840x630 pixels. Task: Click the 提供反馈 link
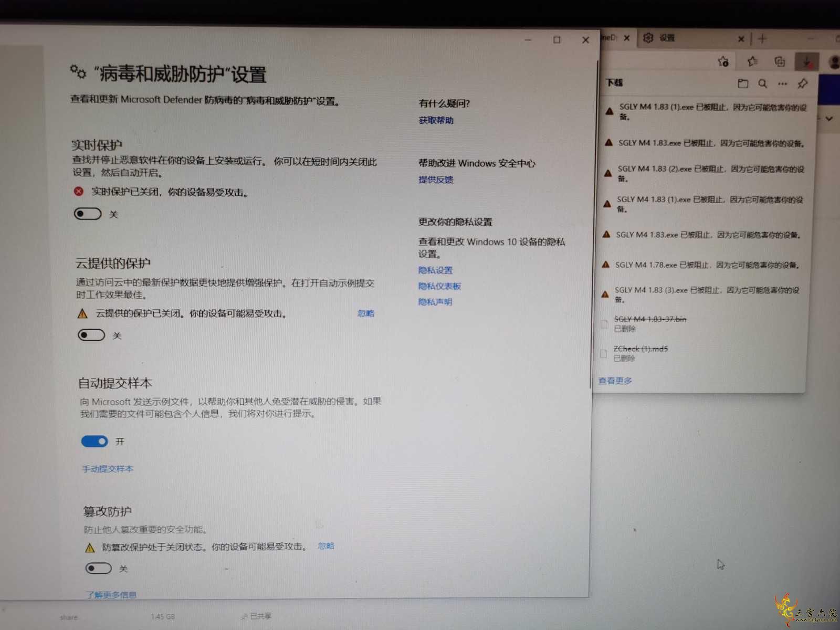click(x=436, y=180)
